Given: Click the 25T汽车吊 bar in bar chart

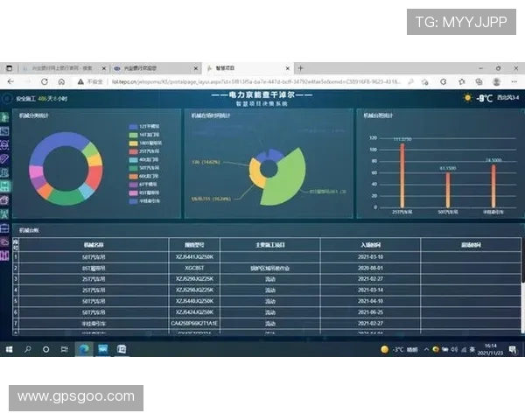Looking at the screenshot, I should (402, 175).
